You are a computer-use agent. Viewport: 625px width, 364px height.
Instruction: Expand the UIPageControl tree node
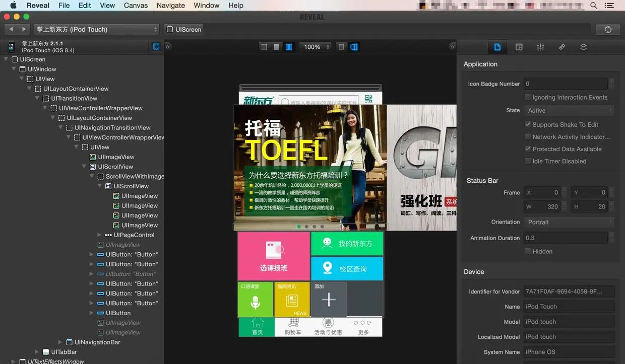pos(99,235)
